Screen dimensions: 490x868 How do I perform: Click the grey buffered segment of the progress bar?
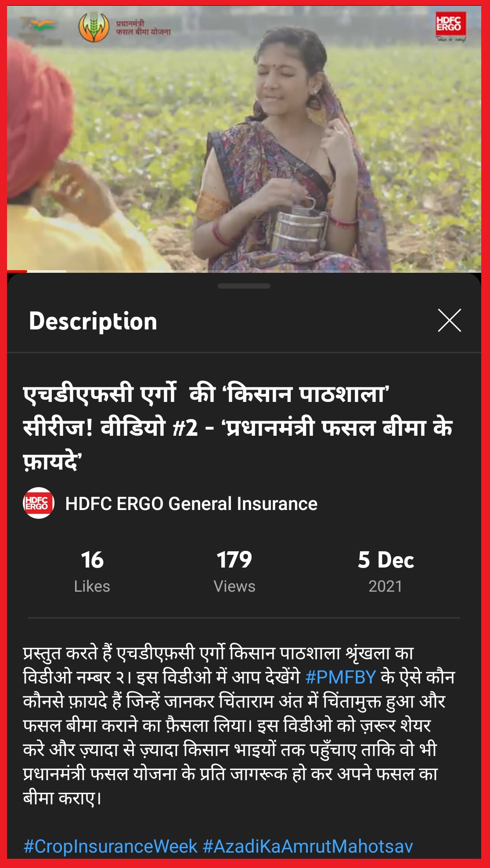[x=47, y=271]
